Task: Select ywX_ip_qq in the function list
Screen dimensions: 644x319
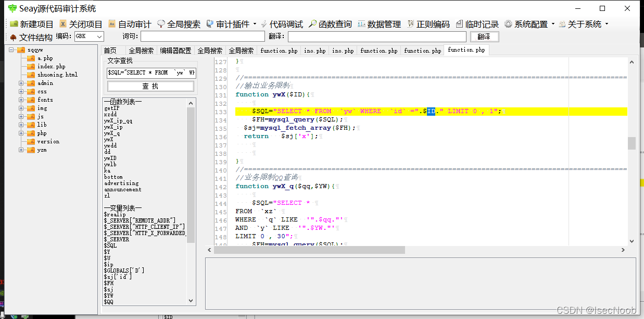Action: click(118, 121)
